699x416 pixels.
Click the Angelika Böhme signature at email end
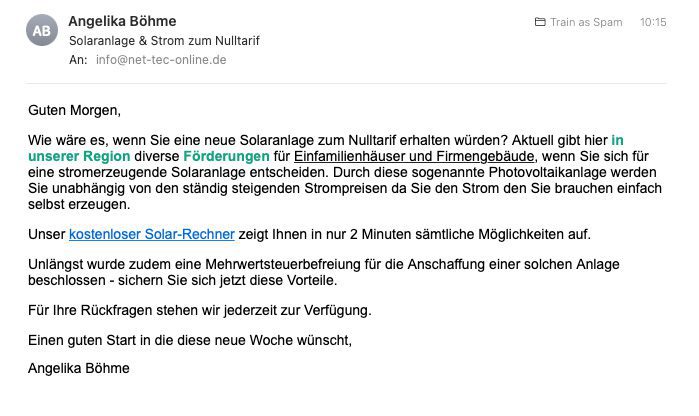click(79, 368)
